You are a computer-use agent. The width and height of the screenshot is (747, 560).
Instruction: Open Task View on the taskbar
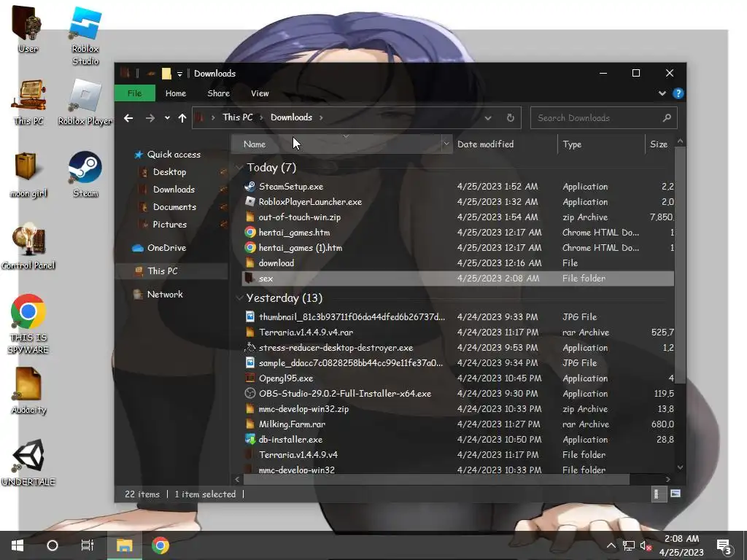coord(88,545)
